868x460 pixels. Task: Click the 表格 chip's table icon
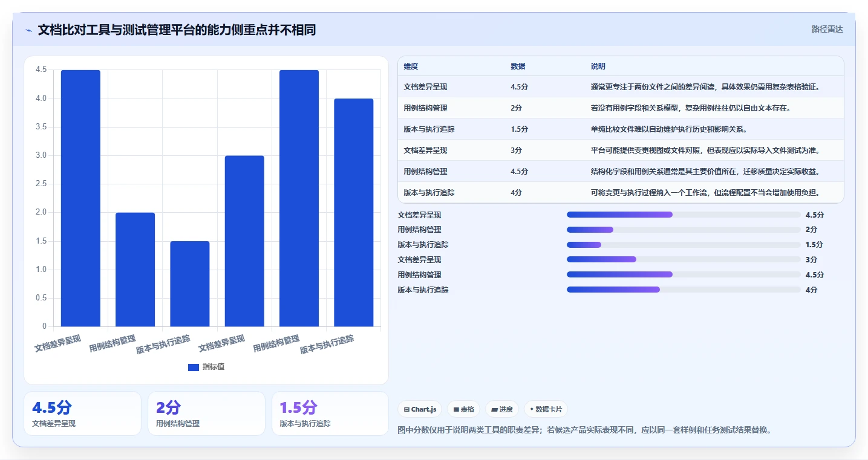click(x=456, y=409)
